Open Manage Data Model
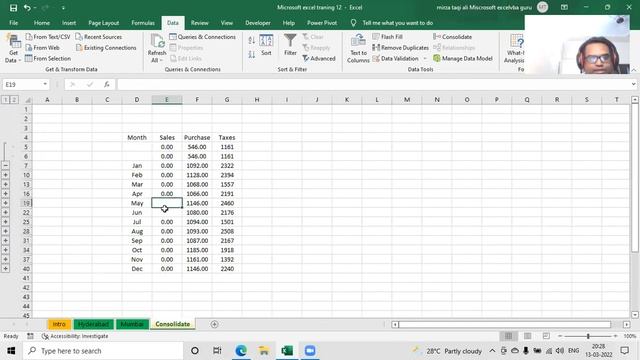 (x=463, y=58)
